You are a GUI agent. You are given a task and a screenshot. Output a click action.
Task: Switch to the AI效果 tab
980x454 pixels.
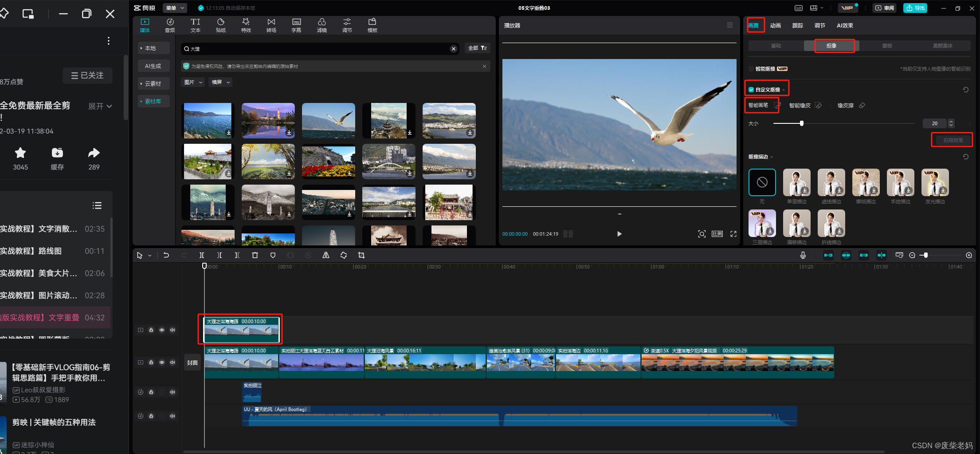[845, 25]
